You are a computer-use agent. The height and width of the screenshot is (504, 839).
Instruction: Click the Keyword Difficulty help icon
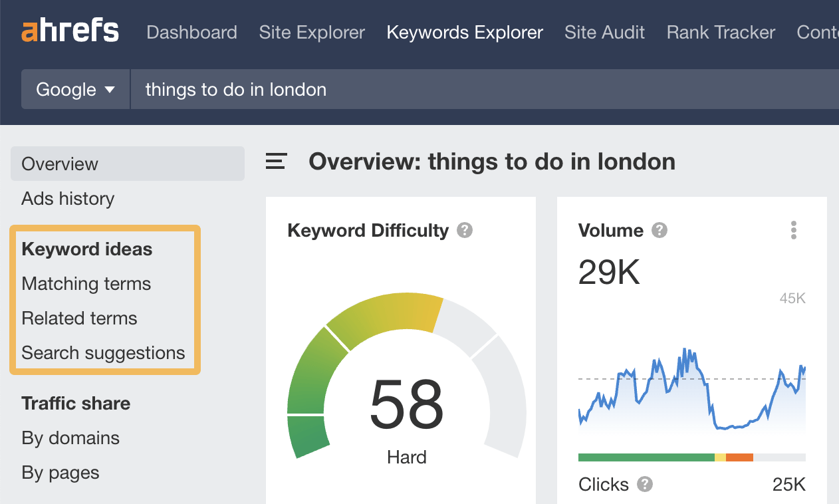point(465,230)
